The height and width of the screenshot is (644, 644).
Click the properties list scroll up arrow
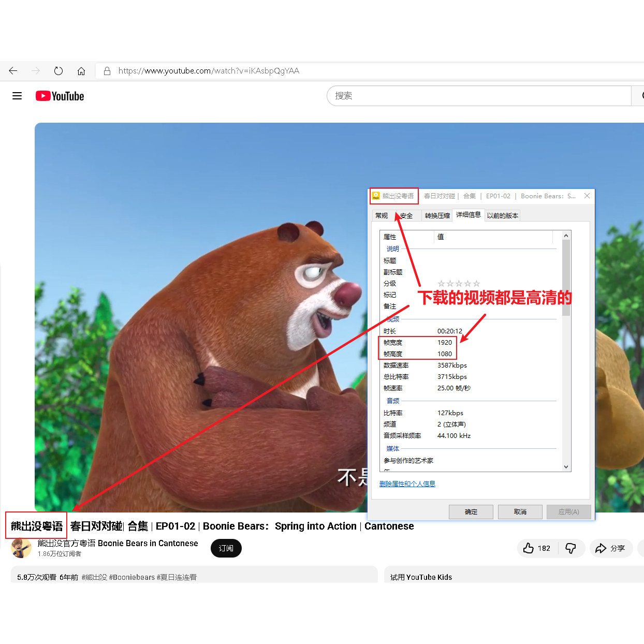(566, 236)
